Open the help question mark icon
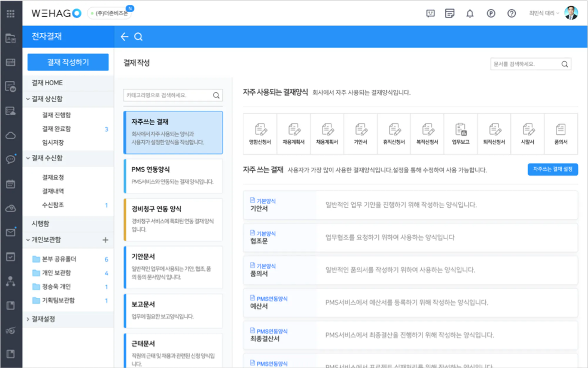The width and height of the screenshot is (588, 368). coord(512,14)
